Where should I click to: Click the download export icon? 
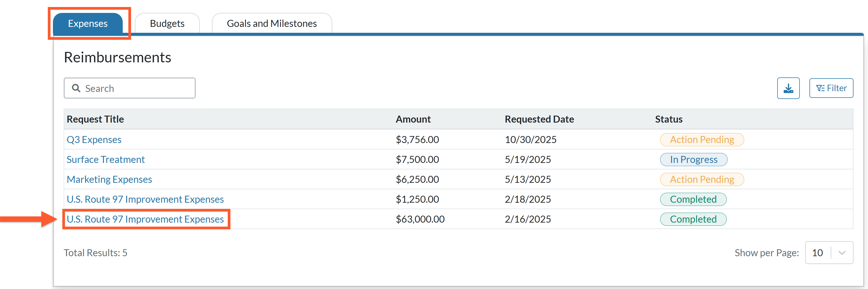tap(788, 88)
